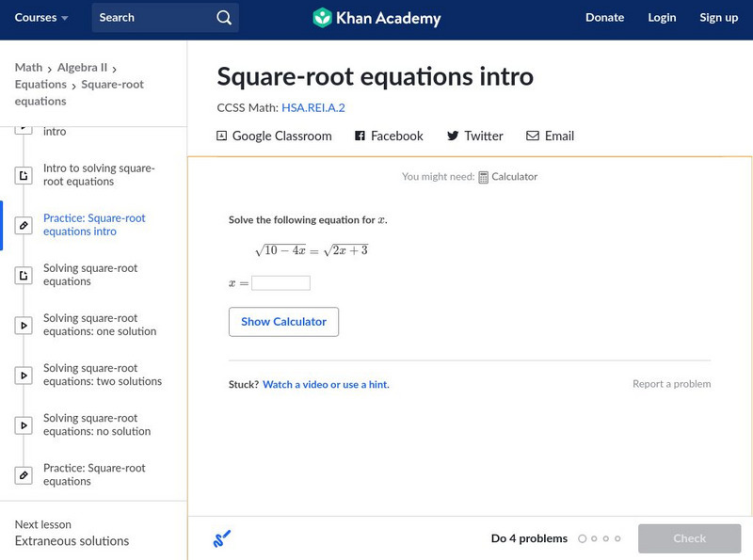Select the Math breadcrumb link
753x560 pixels.
click(x=27, y=67)
